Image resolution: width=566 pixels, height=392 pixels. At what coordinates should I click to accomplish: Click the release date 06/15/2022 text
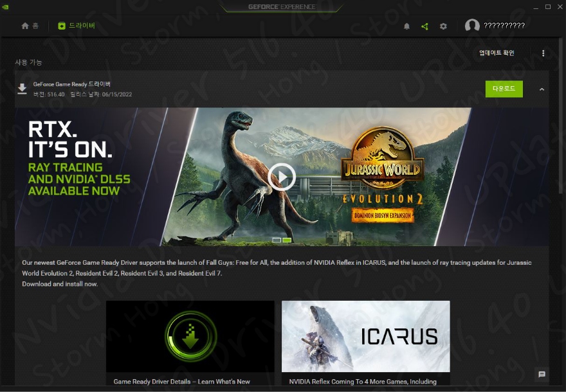tap(101, 94)
